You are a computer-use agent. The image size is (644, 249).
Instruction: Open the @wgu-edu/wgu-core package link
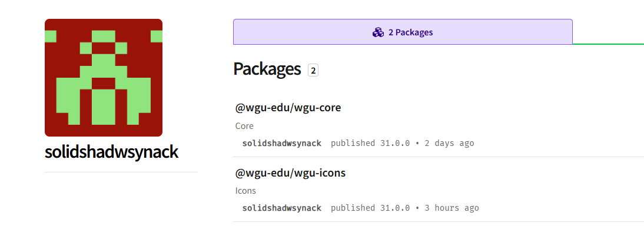tap(288, 108)
